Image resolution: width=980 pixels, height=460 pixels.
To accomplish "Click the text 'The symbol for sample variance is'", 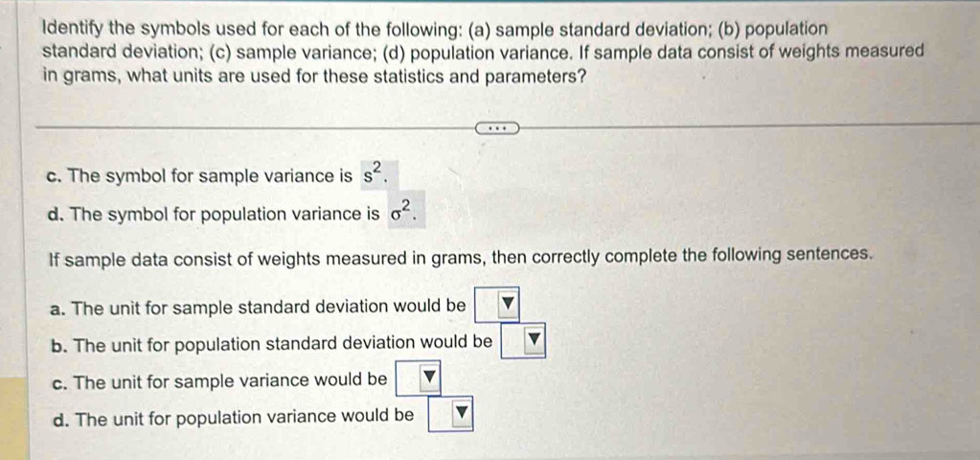I will (x=211, y=177).
